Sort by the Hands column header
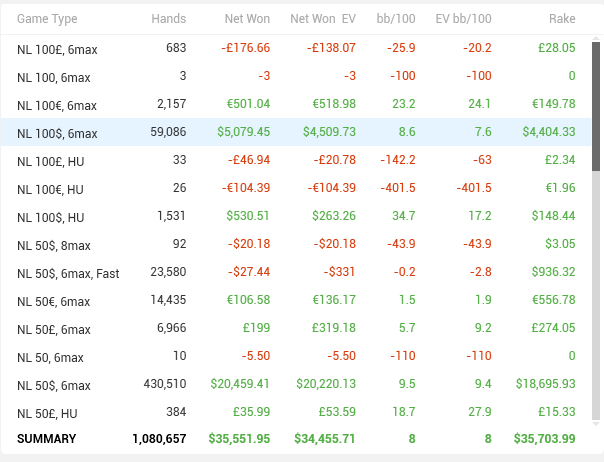The image size is (604, 462). click(169, 18)
